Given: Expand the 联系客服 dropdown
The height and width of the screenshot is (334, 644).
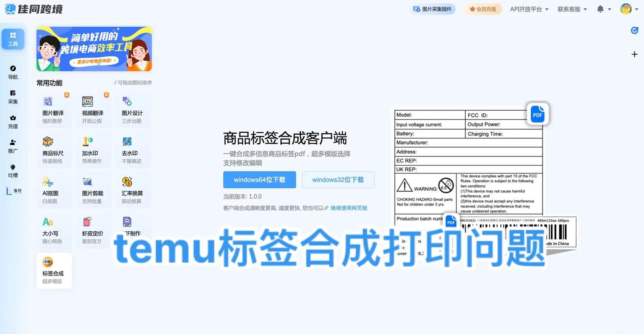Looking at the screenshot, I should coord(572,9).
